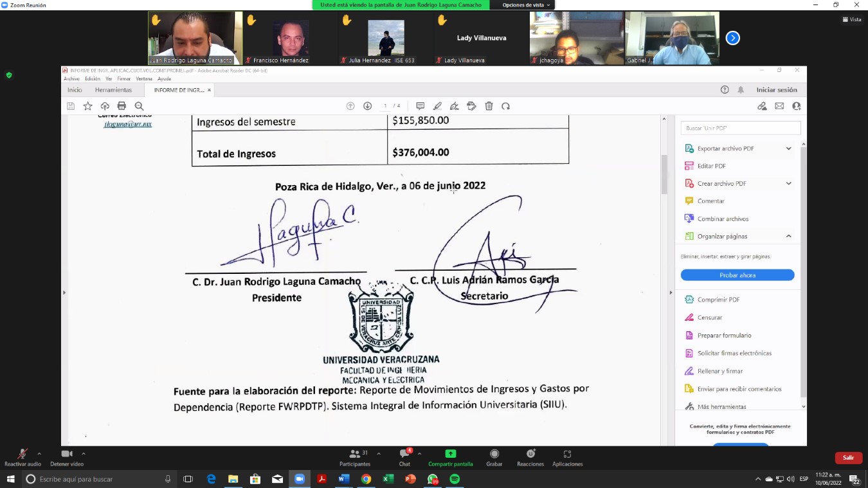Expand the Opciones de vista dropdown
This screenshot has height=488, width=868.
[x=526, y=5]
